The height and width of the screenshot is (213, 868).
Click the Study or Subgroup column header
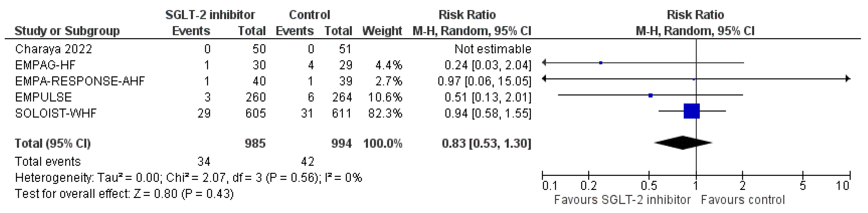point(67,31)
